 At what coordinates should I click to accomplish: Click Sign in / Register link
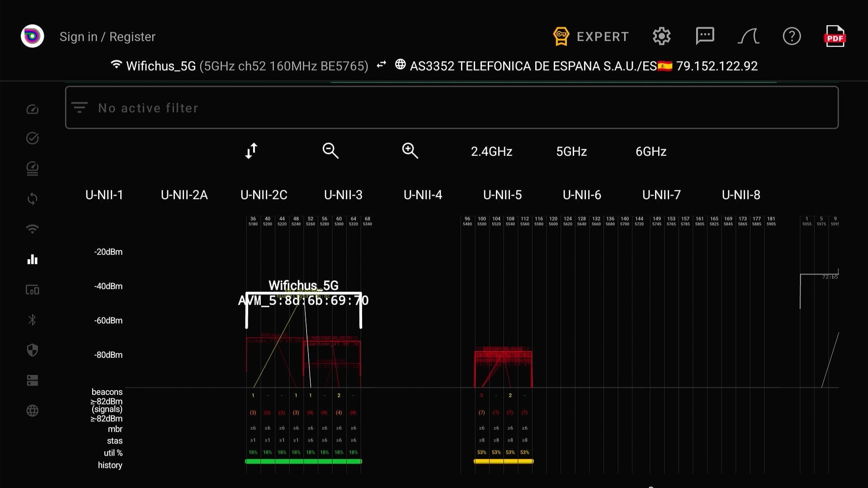(108, 37)
